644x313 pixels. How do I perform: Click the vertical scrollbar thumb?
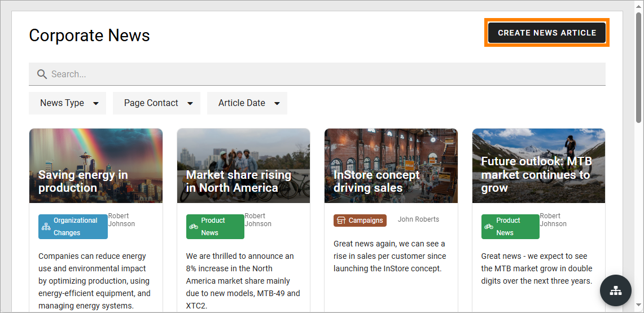(639, 68)
